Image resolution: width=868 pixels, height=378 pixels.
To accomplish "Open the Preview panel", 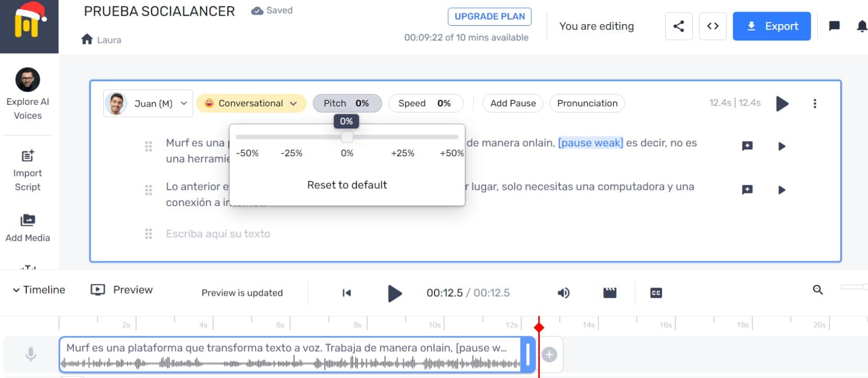I will [x=122, y=290].
